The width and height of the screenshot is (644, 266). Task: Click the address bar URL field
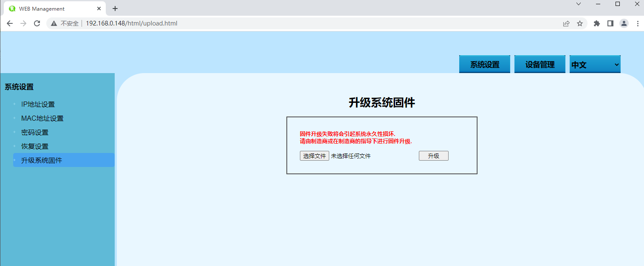(x=297, y=23)
